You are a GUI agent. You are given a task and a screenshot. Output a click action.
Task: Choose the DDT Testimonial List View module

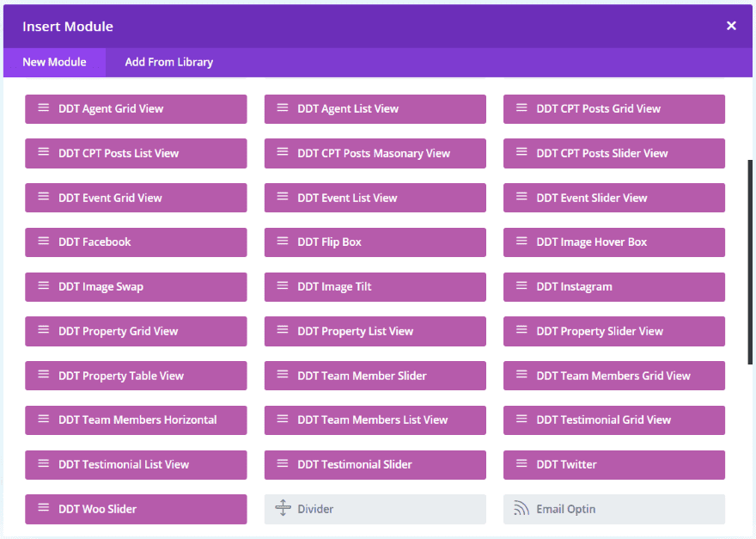(x=136, y=465)
